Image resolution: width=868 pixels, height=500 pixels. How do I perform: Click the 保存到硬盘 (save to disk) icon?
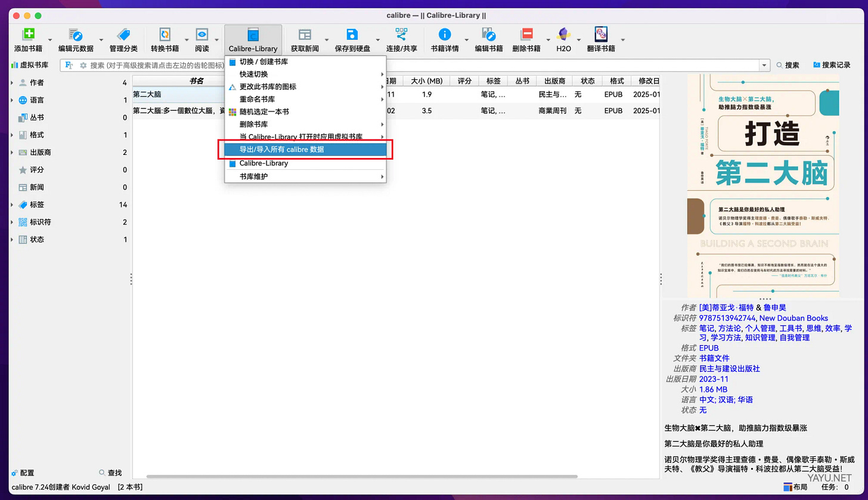point(352,35)
